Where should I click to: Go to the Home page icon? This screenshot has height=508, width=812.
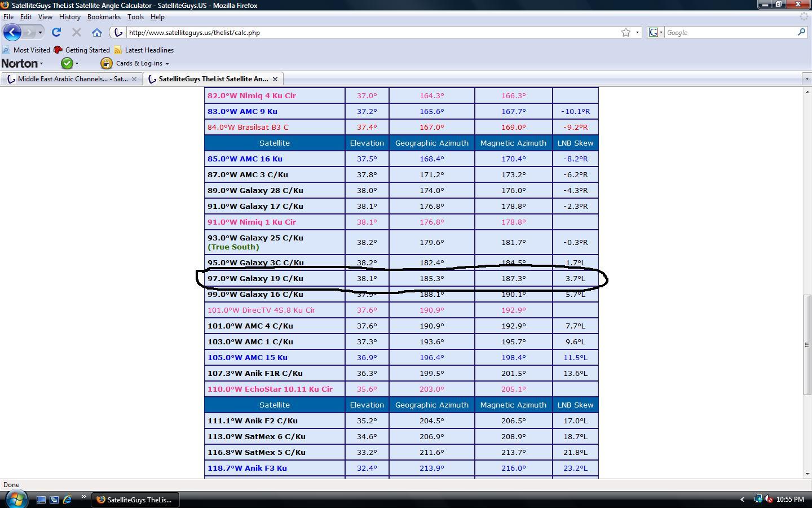[97, 32]
